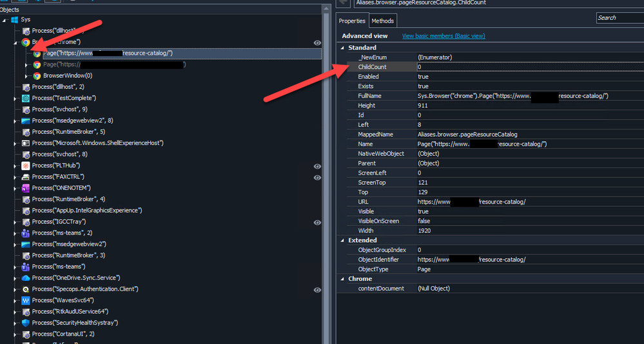Viewport: 644px width, 344px height.
Task: Click the Search properties field
Action: click(620, 17)
